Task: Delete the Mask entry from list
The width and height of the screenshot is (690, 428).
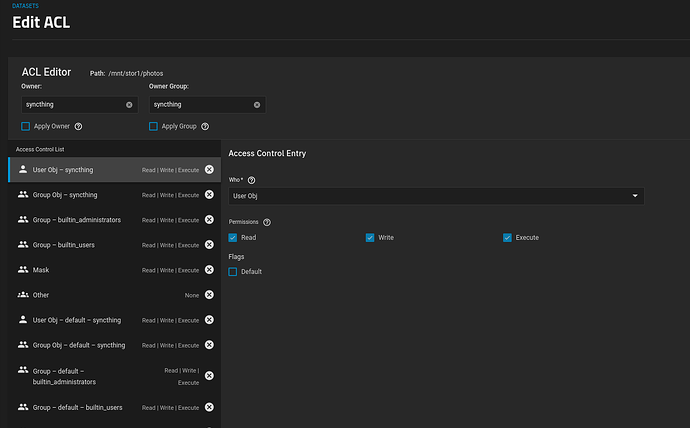Action: point(209,270)
